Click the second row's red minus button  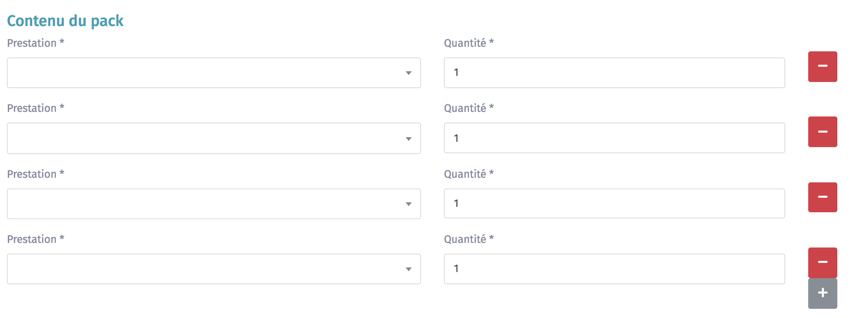pos(822,132)
